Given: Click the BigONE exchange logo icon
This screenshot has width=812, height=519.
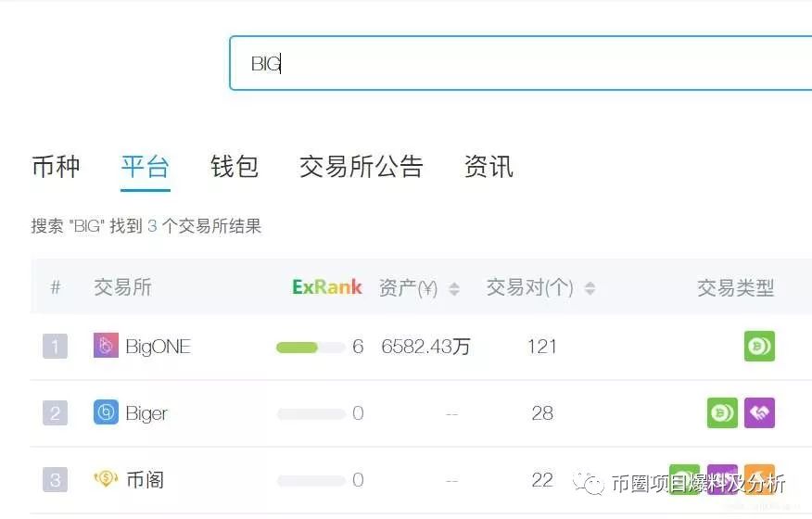Looking at the screenshot, I should coord(106,346).
